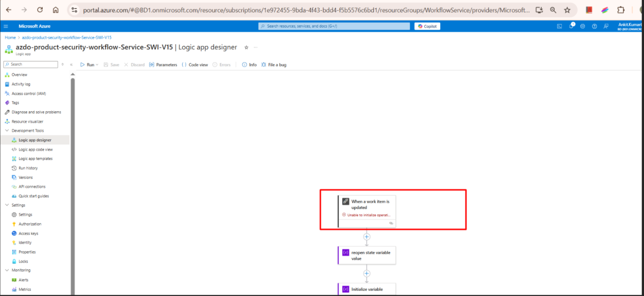Click the sidebar search sort arrows
This screenshot has width=644, height=296.
click(62, 65)
